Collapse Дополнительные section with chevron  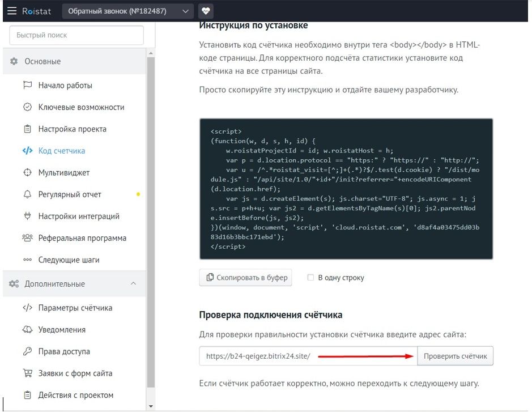coord(133,283)
